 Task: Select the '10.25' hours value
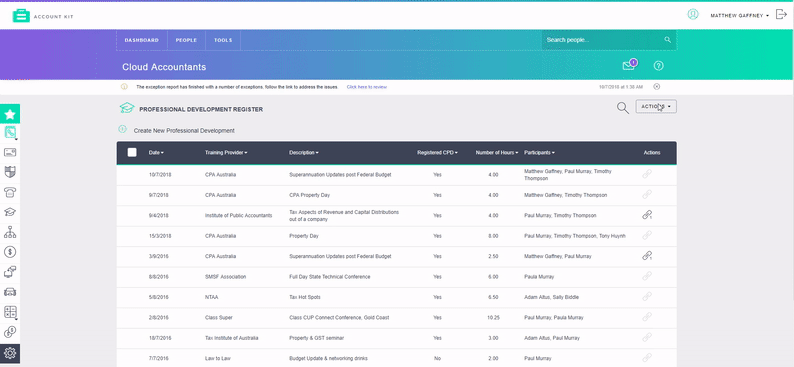tap(493, 317)
